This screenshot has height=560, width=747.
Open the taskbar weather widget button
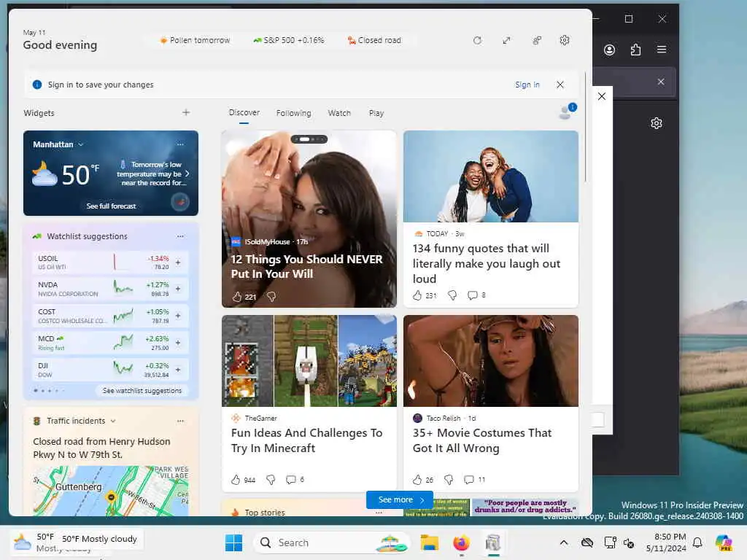[76, 542]
